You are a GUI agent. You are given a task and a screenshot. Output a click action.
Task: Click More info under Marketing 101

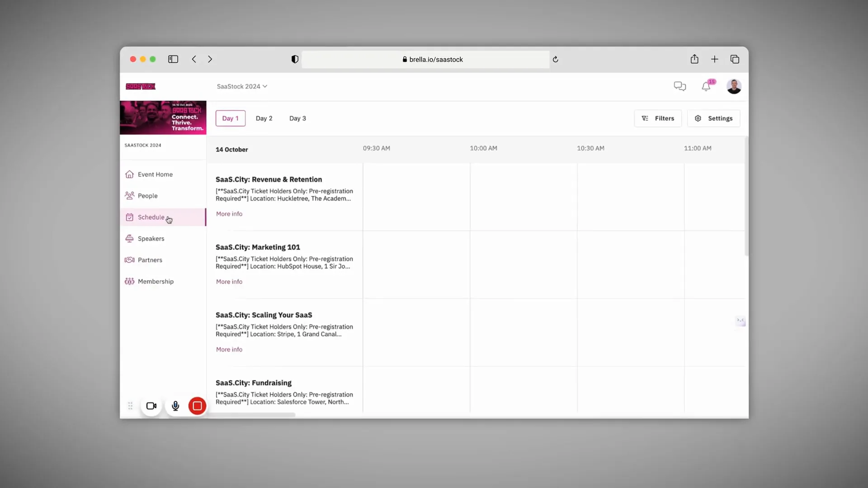229,282
